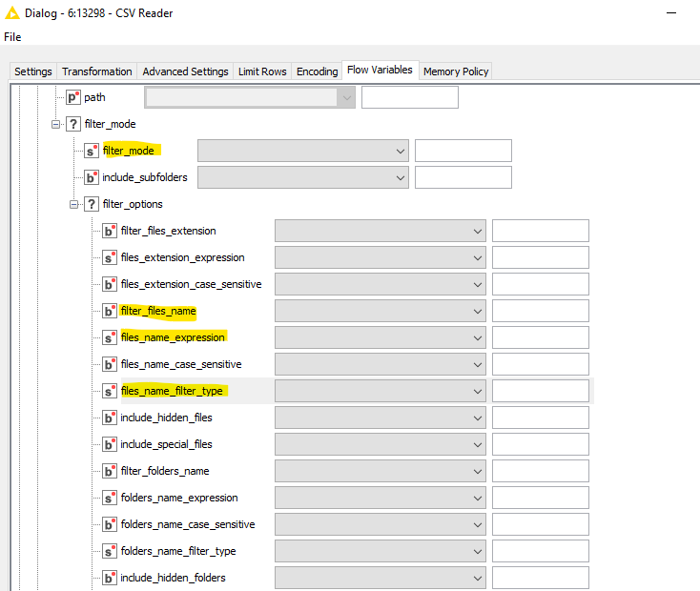Click the new variable field for files_name_expression
Image resolution: width=700 pixels, height=591 pixels.
point(541,337)
